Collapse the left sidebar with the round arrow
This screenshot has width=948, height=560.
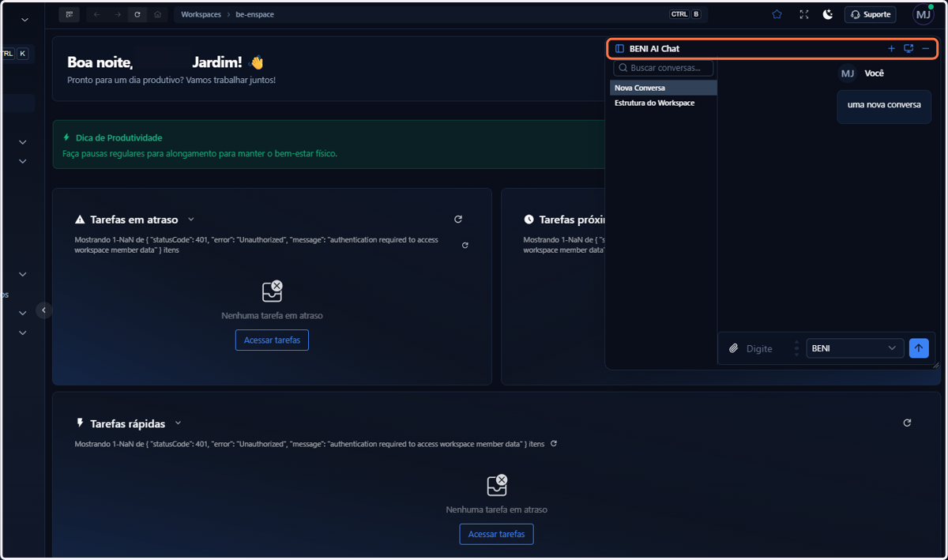[44, 310]
